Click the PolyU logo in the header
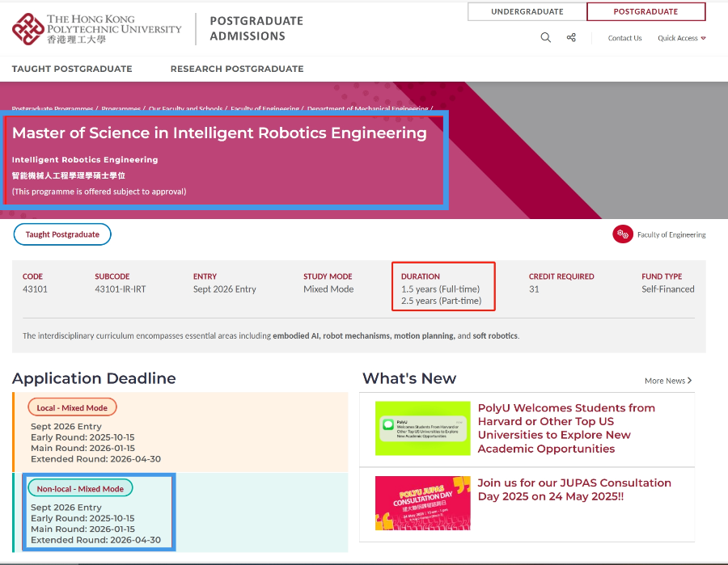728x565 pixels. pyautogui.click(x=96, y=29)
